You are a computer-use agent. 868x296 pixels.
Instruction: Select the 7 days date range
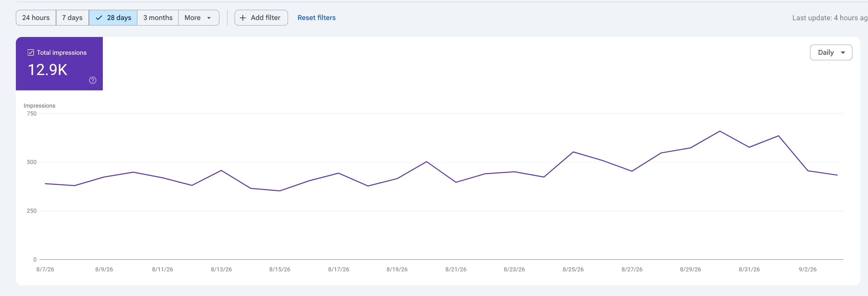72,18
